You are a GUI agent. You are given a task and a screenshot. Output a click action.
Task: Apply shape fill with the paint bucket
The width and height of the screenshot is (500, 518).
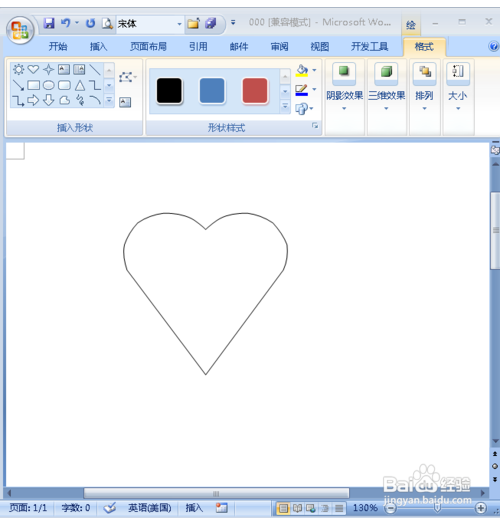coord(302,70)
